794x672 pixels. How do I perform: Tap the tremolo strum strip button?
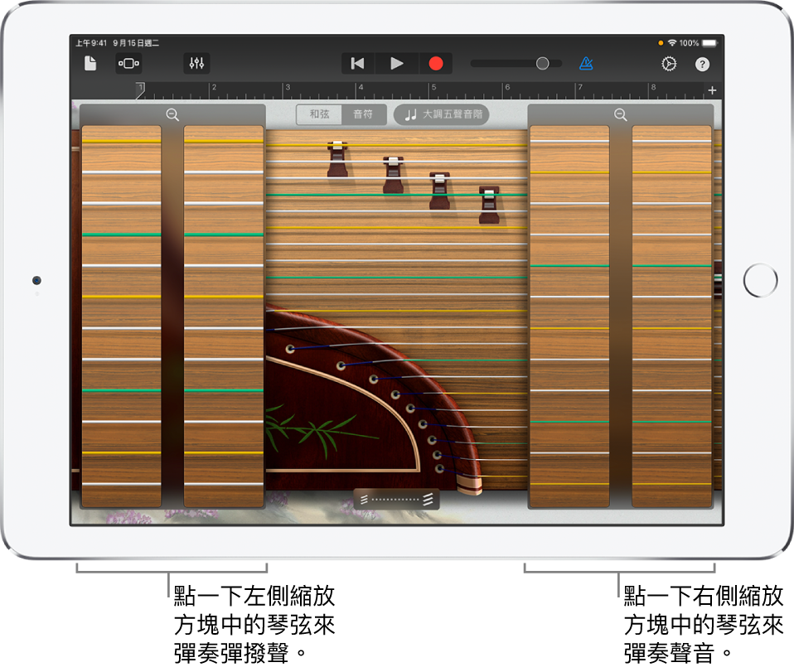coord(396,499)
